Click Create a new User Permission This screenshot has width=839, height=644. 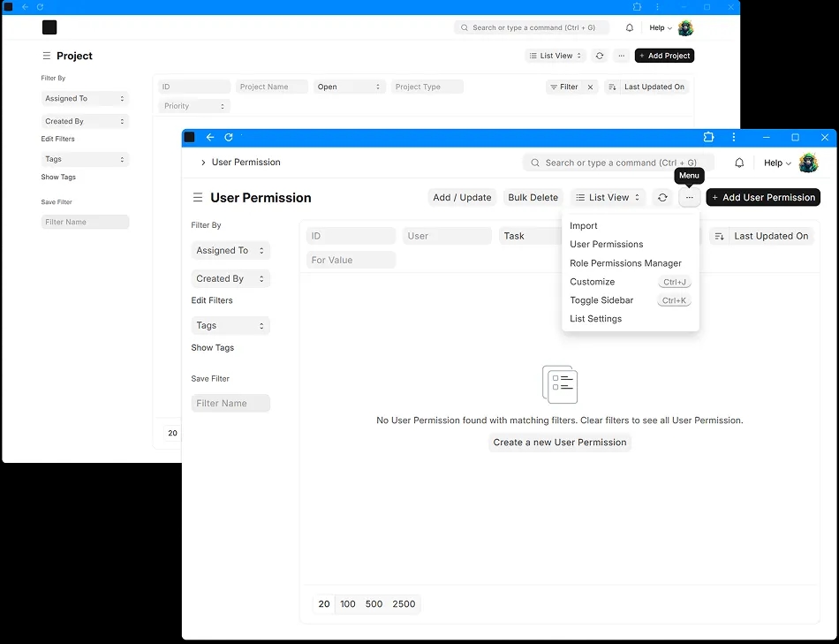point(560,443)
